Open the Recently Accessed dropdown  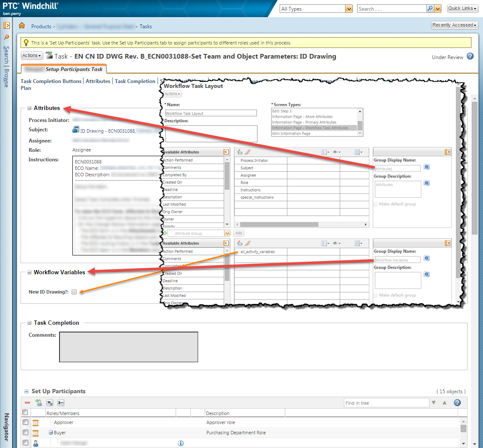(x=454, y=25)
